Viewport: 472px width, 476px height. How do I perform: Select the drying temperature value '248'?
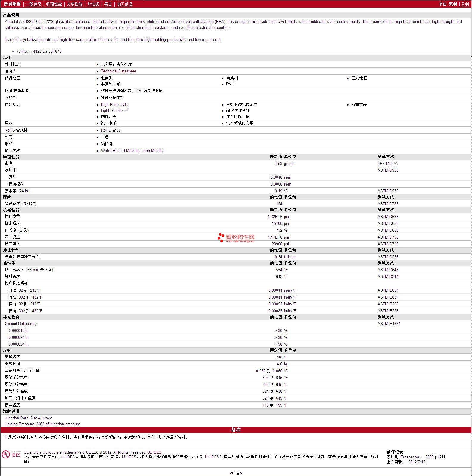(279, 357)
